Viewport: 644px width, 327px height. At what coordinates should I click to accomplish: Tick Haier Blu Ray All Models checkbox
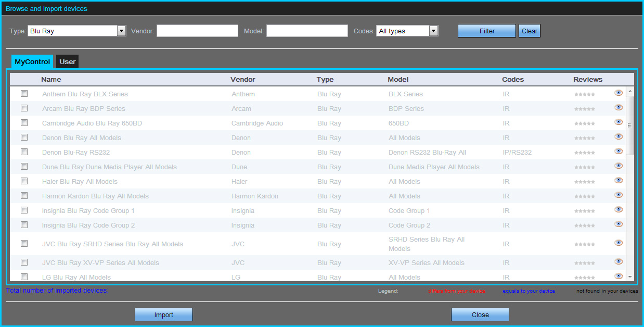tap(24, 181)
